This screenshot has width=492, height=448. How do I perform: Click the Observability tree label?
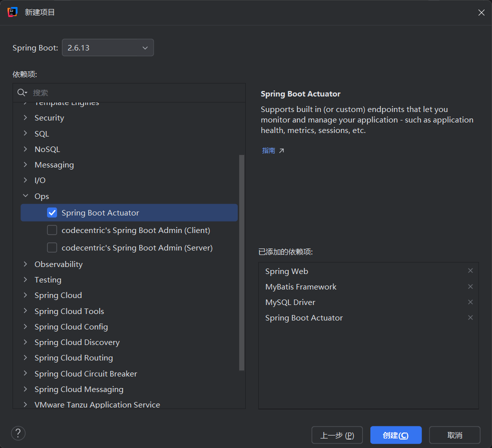pyautogui.click(x=59, y=264)
